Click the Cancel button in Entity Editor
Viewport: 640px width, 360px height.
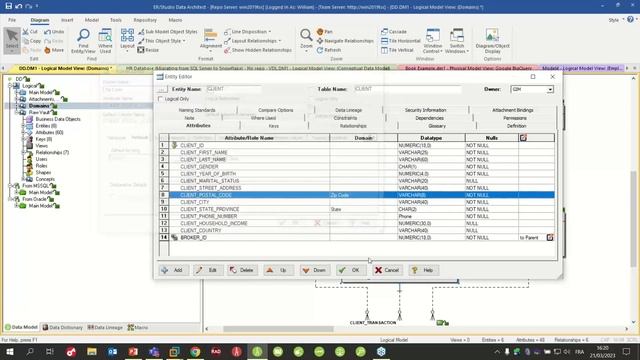point(387,270)
